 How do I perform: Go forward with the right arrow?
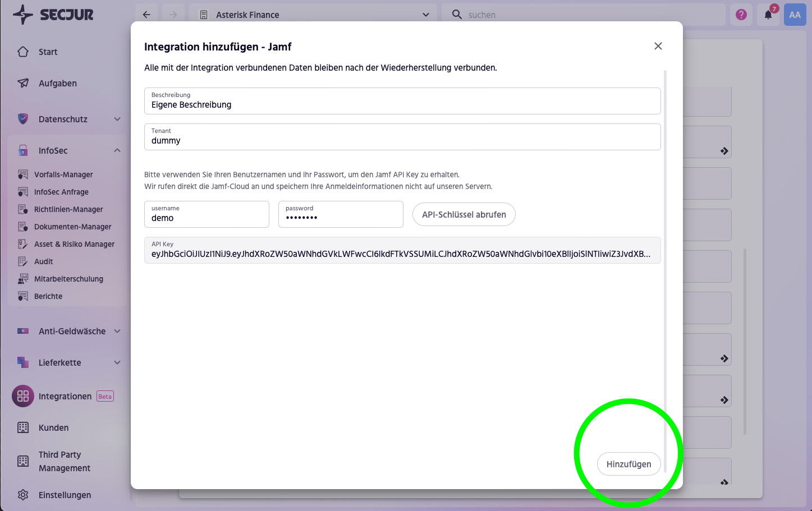[173, 15]
